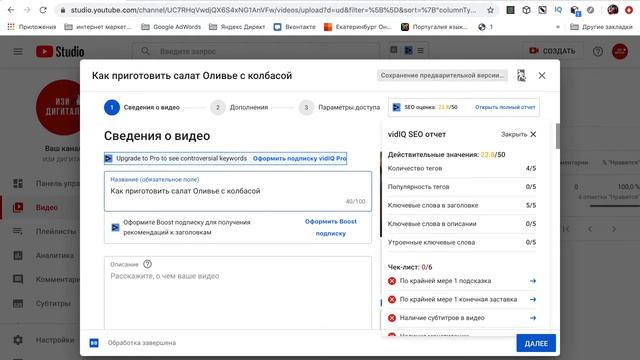Click Оформить подписку vidIQ Pro link
The image size is (640, 360).
click(300, 158)
